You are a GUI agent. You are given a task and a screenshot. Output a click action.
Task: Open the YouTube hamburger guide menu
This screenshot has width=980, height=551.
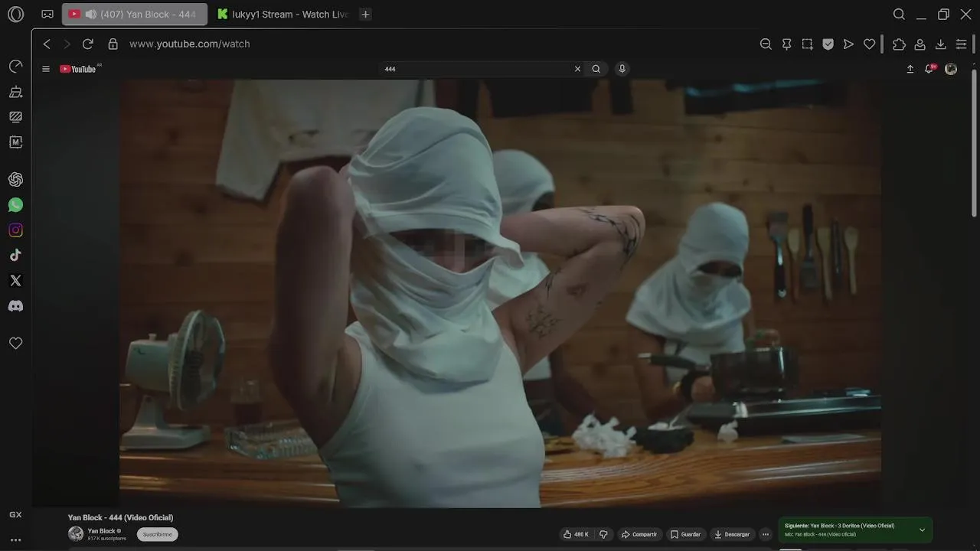tap(46, 69)
